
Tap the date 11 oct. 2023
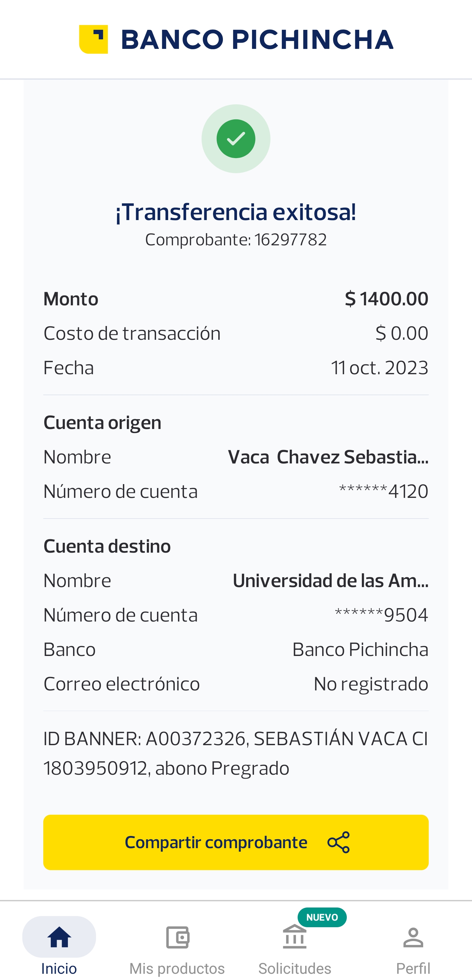379,368
